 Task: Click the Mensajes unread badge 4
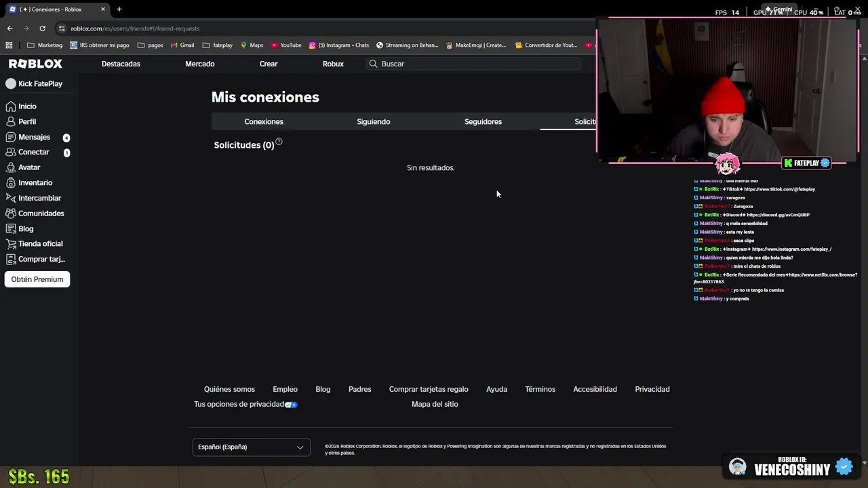point(66,138)
